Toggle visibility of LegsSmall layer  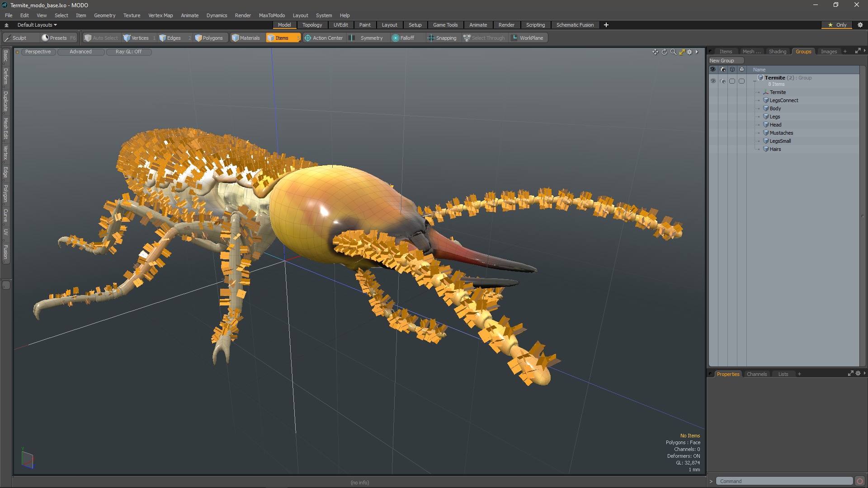coord(712,141)
